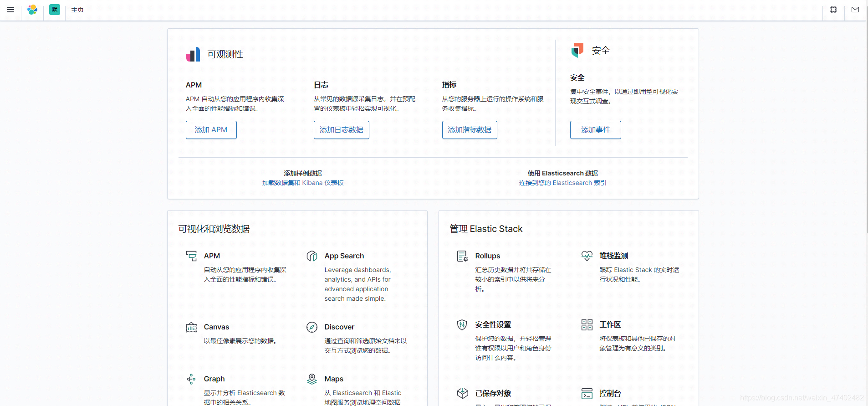Open the Canvas title
Screen dimensions: 868x406
[x=216, y=327]
